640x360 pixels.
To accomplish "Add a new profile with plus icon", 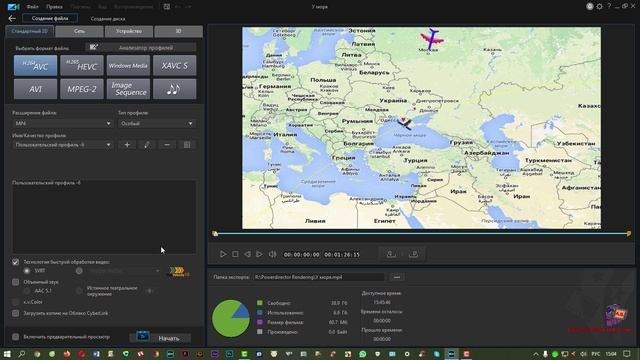I will tap(127, 145).
